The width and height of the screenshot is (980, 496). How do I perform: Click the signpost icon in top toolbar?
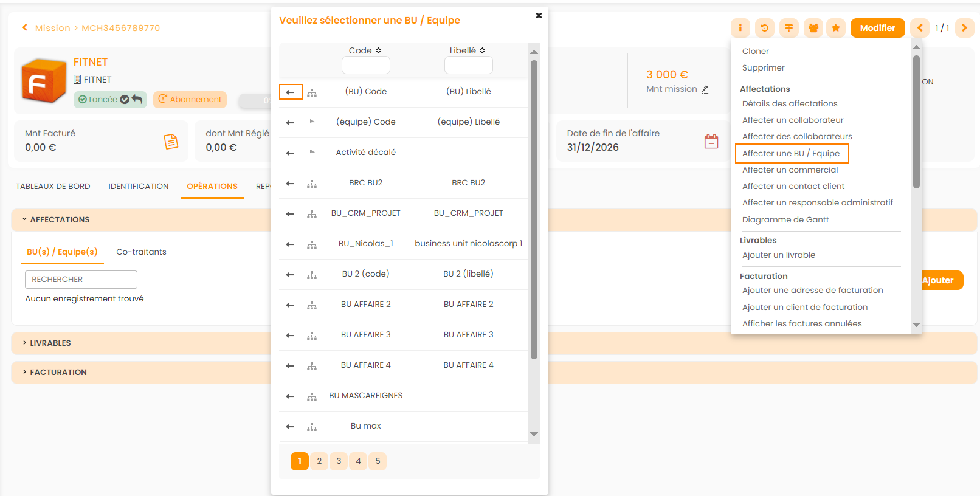[788, 28]
